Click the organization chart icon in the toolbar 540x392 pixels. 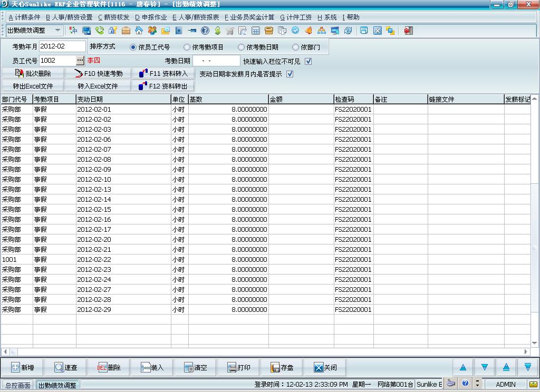tap(322, 31)
